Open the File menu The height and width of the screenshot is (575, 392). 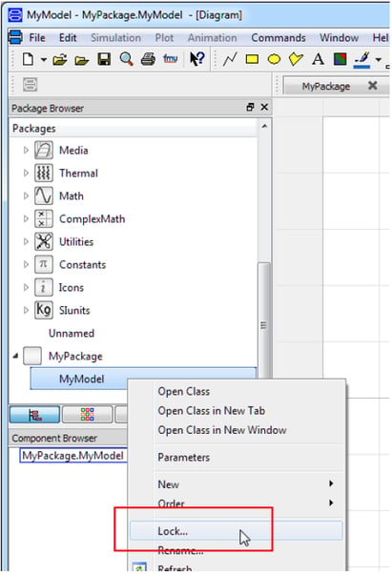[x=37, y=38]
